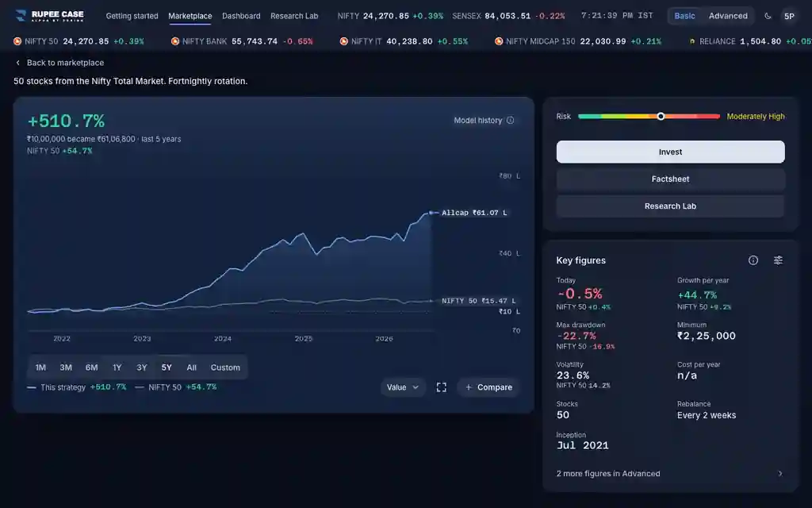Expand chart to fullscreen
Image resolution: width=812 pixels, height=508 pixels.
441,387
